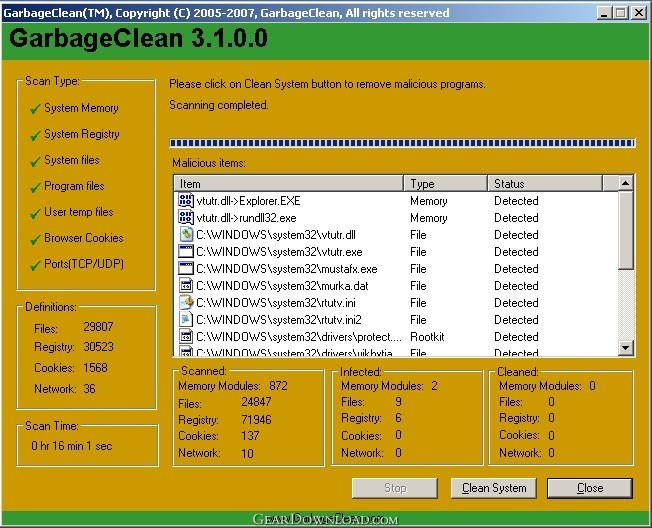Image resolution: width=652 pixels, height=528 pixels.
Task: Close window via title bar X
Action: (x=638, y=13)
